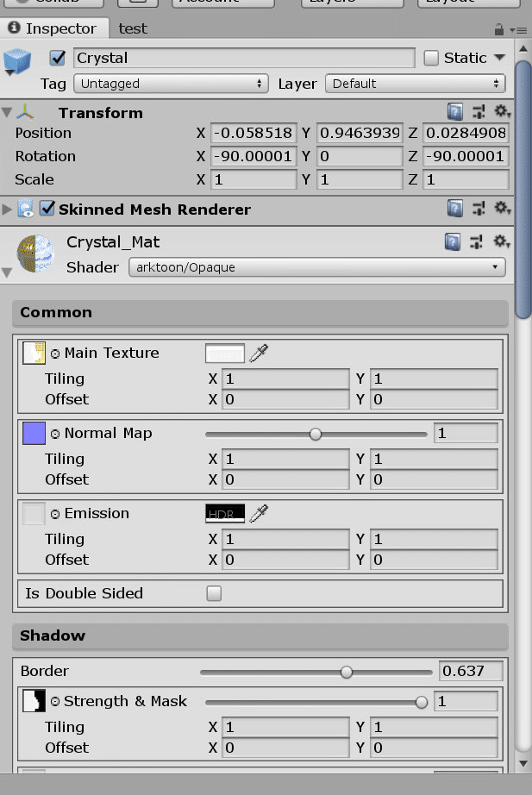Viewport: 532px width, 795px height.
Task: Click the Skinned Mesh Renderer component icon
Action: click(x=26, y=209)
